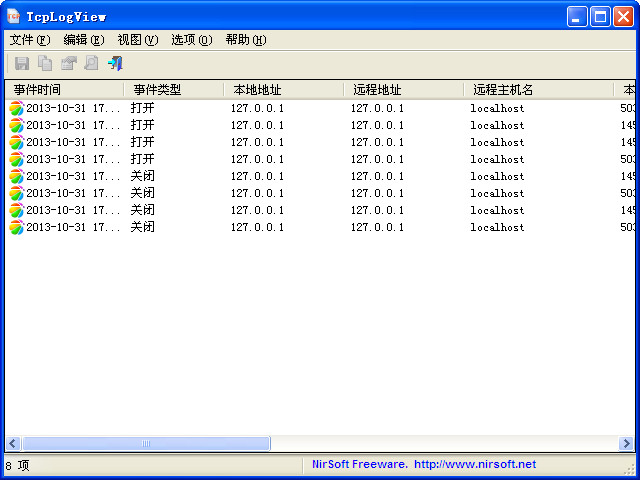Click the horizontal scrollbar thumb
This screenshot has width=640, height=480.
146,443
